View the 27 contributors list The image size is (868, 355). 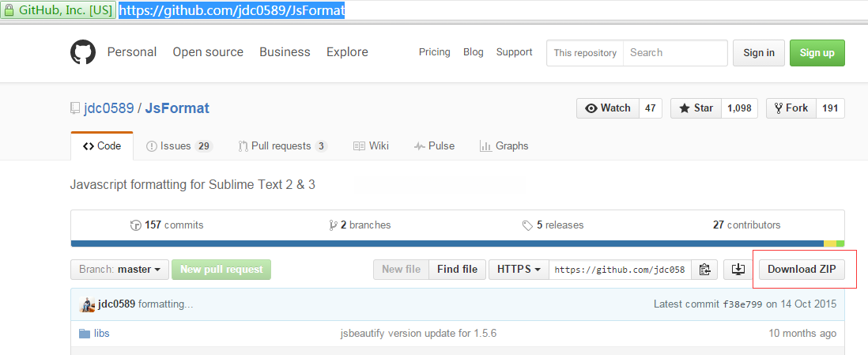pyautogui.click(x=747, y=225)
